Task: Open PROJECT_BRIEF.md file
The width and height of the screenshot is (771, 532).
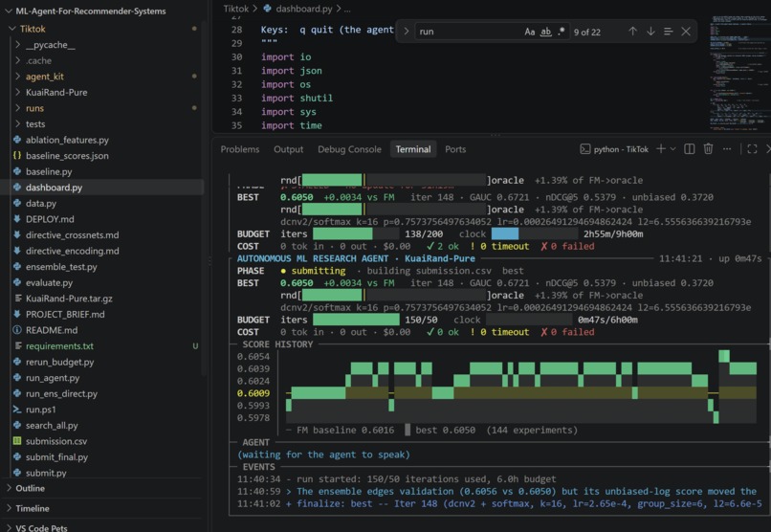Action: pos(65,314)
